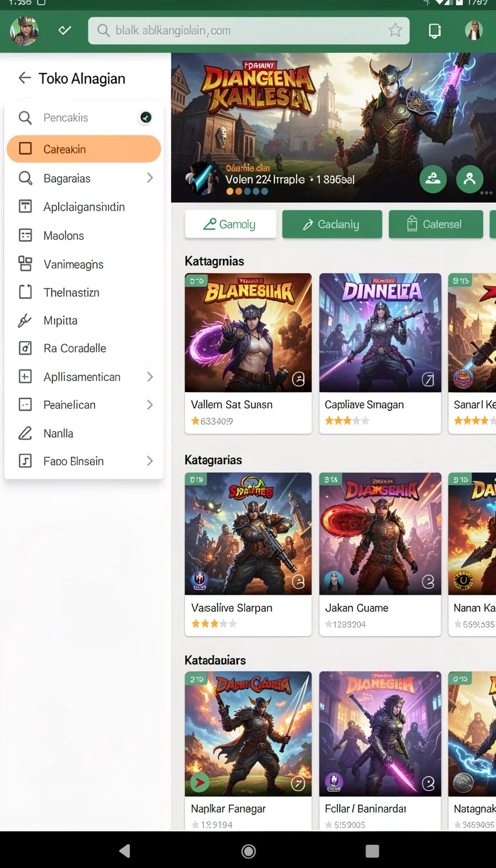
Task: Expand the Bagaraias chevron
Action: point(150,178)
